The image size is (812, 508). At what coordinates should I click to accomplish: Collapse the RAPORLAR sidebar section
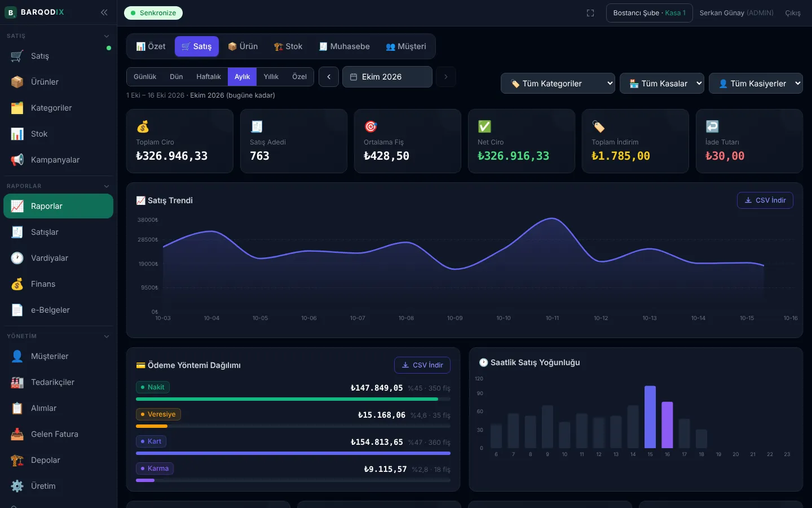click(107, 186)
